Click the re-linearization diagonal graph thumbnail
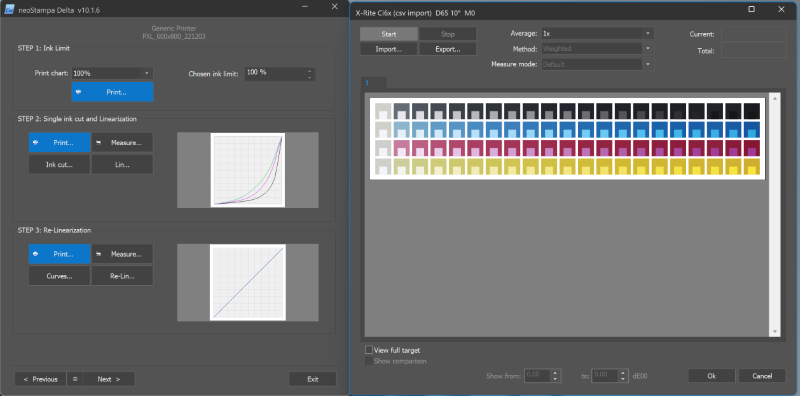This screenshot has width=800, height=396. (x=247, y=282)
